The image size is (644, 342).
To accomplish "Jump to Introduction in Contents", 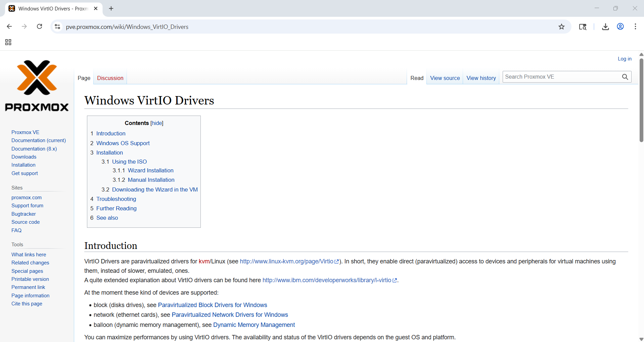I will (x=111, y=133).
